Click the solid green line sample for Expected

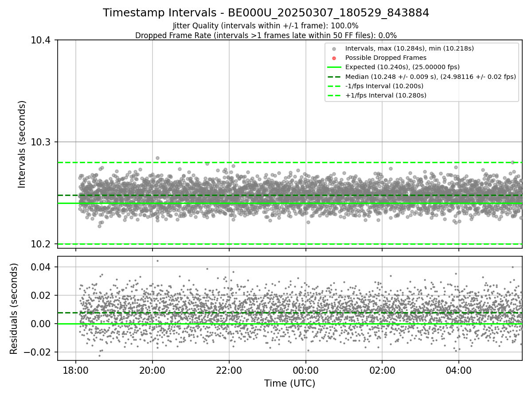point(334,67)
